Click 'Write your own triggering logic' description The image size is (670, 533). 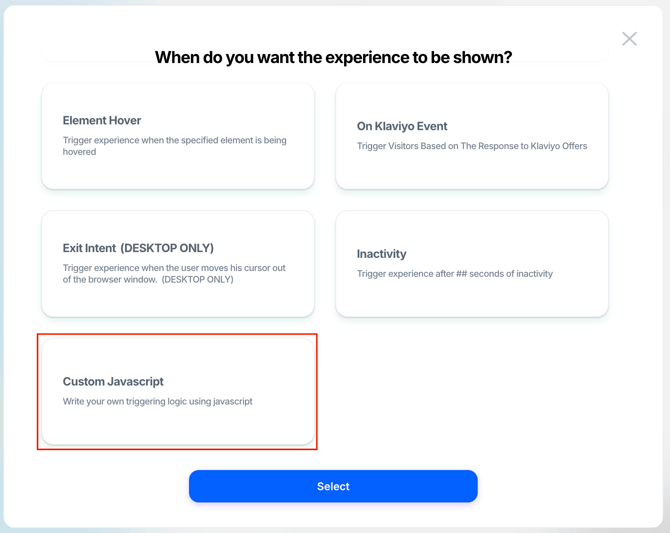pyautogui.click(x=158, y=401)
